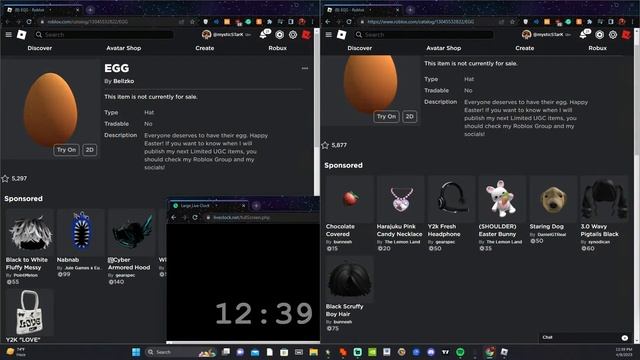Screen dimensions: 640x360
Task: Open Cyber Armored Hood item
Action: 131,247
